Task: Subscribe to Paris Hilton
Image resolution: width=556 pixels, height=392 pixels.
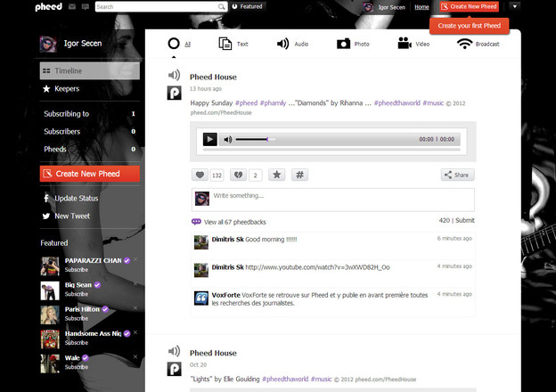Action: pos(77,318)
